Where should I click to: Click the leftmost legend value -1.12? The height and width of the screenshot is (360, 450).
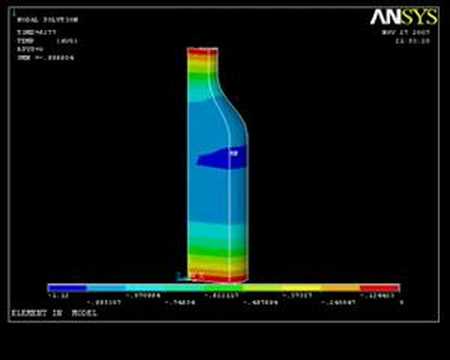(53, 296)
